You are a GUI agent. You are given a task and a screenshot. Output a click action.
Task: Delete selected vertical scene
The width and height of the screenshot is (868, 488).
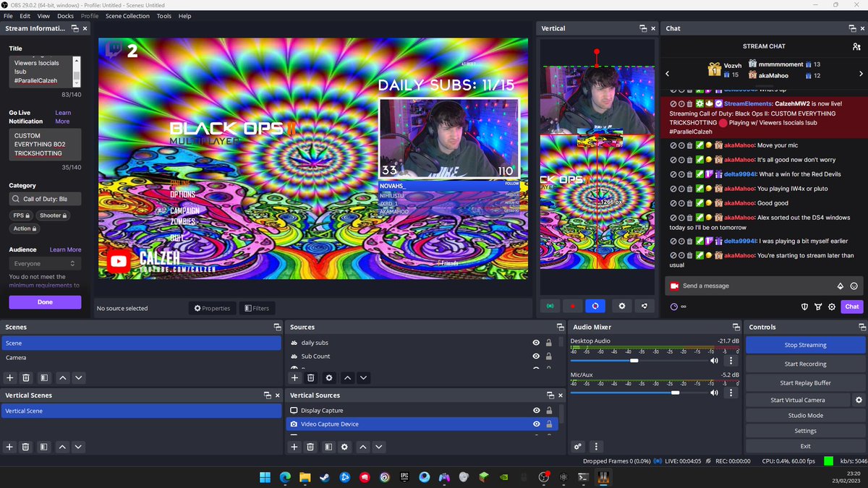(x=26, y=447)
